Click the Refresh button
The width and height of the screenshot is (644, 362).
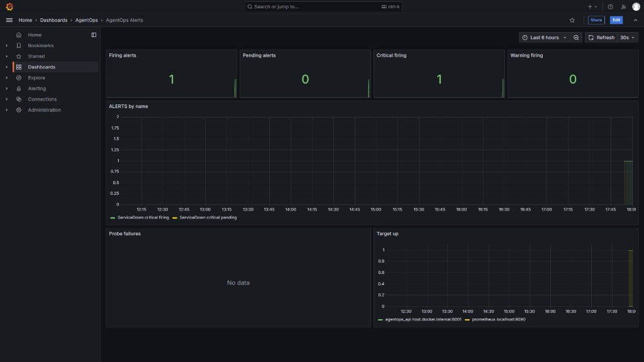(601, 37)
